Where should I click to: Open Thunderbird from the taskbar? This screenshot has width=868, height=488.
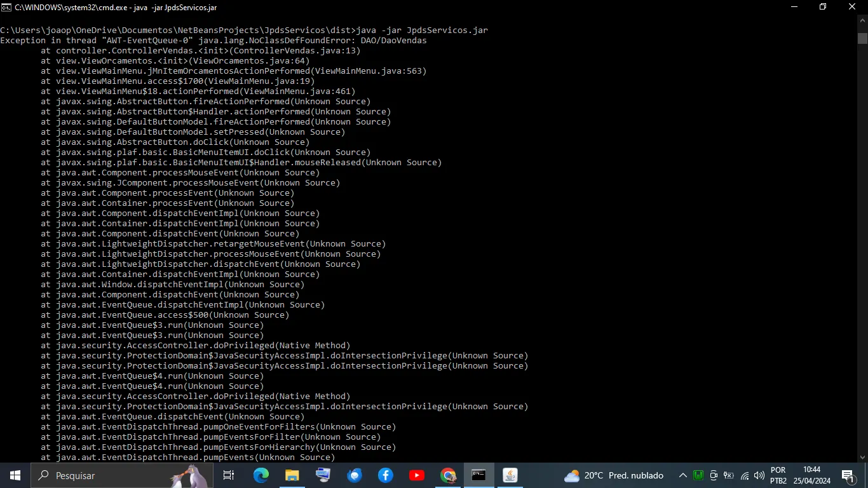[x=354, y=475]
